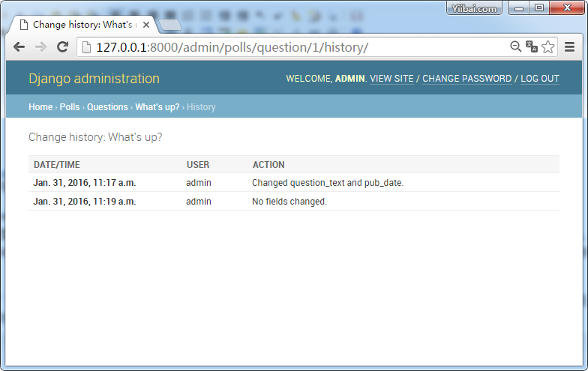Click LOG OUT in the header

point(540,79)
